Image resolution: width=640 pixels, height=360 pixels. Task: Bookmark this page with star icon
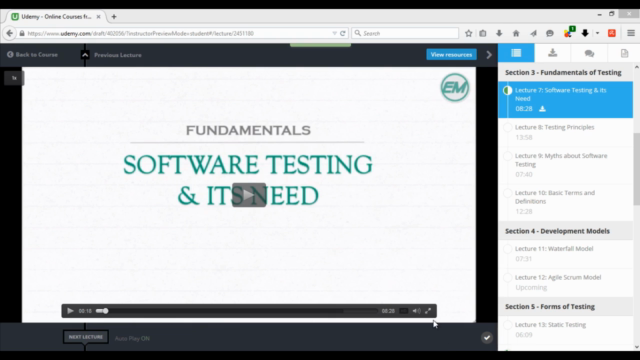pyautogui.click(x=469, y=33)
